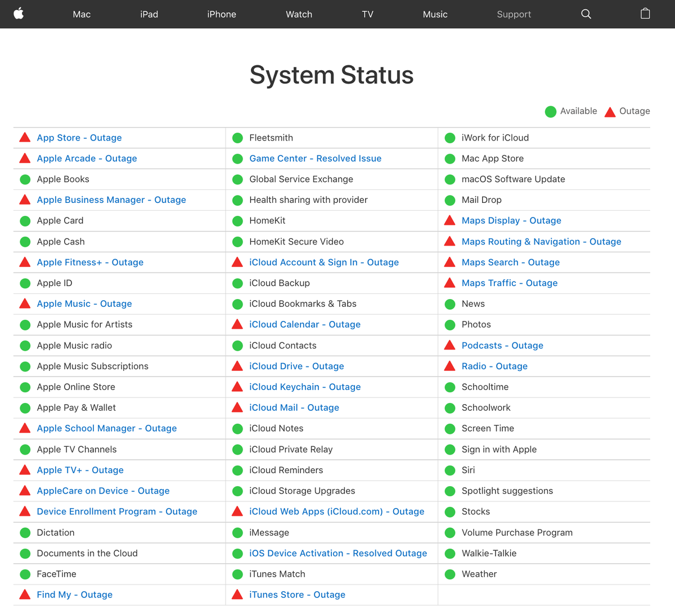Click the red outage triangle beside App Store
This screenshot has width=675, height=616.
(x=25, y=137)
